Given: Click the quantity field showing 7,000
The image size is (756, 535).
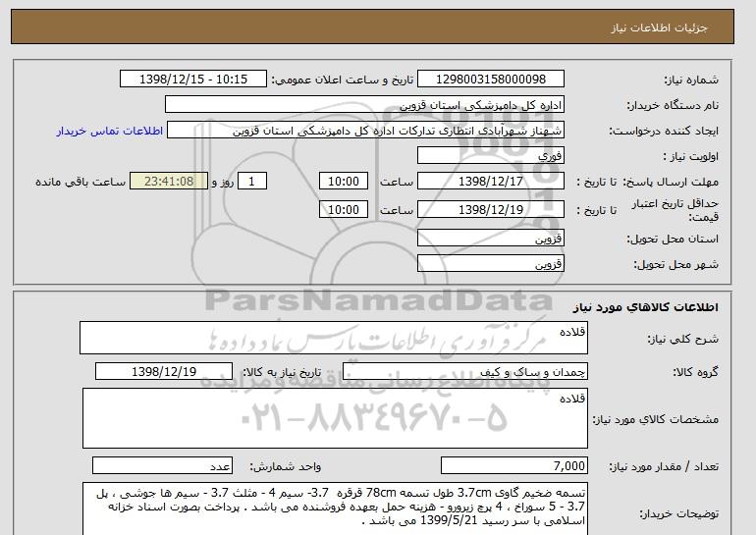Looking at the screenshot, I should 514,466.
